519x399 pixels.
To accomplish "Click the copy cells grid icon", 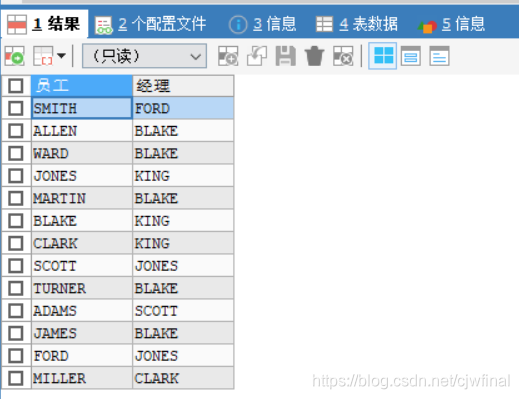I will tap(43, 56).
